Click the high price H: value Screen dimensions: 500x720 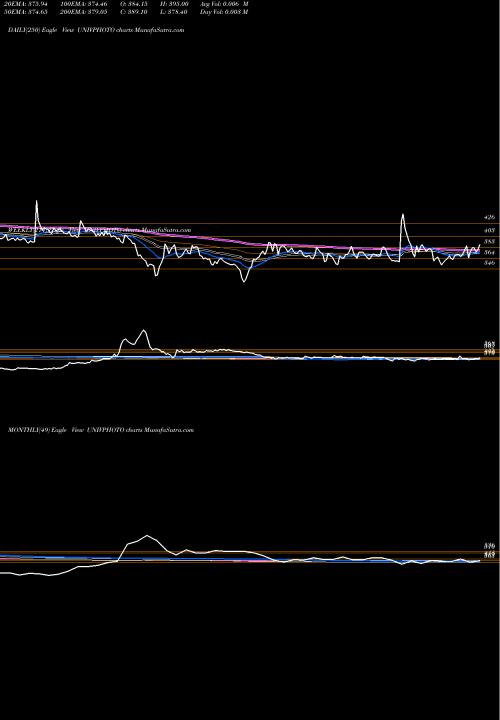(175, 3)
